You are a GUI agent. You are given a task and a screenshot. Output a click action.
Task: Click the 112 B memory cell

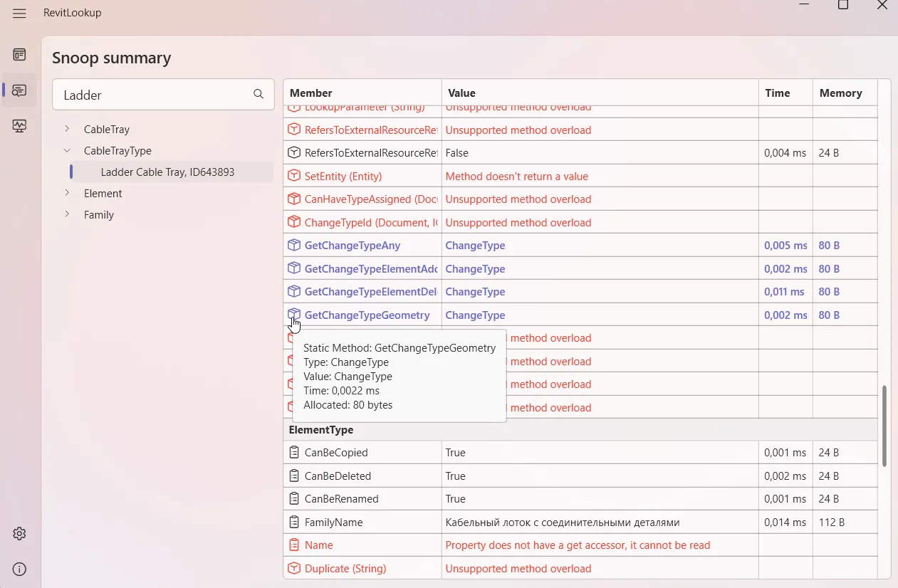(x=832, y=523)
